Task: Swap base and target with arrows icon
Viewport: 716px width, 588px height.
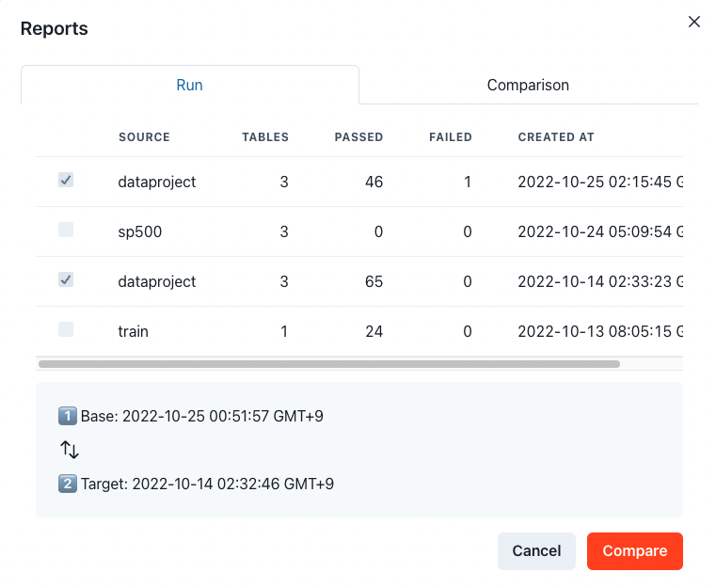Action: pyautogui.click(x=70, y=450)
